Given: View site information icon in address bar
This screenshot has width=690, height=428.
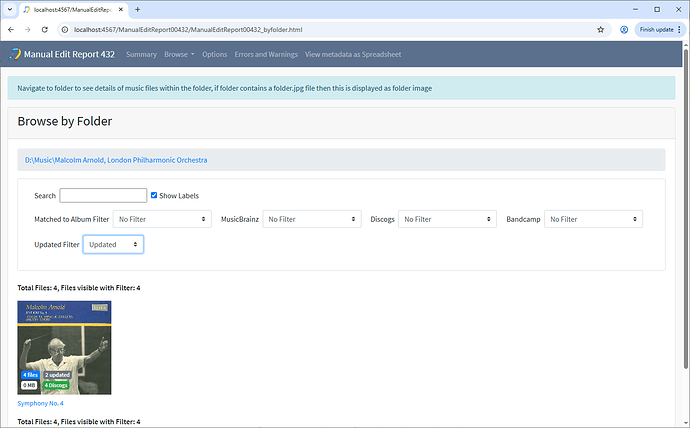Looking at the screenshot, I should 65,29.
